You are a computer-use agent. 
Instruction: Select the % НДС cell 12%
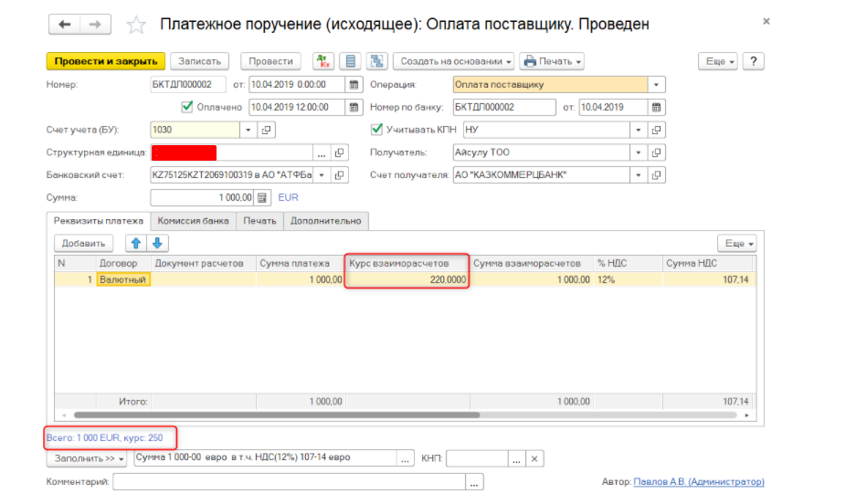628,279
